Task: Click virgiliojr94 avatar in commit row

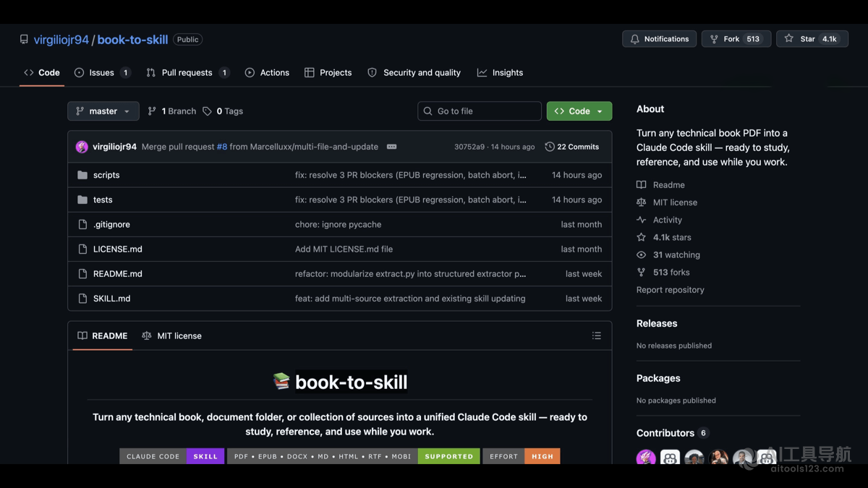Action: pyautogui.click(x=82, y=147)
